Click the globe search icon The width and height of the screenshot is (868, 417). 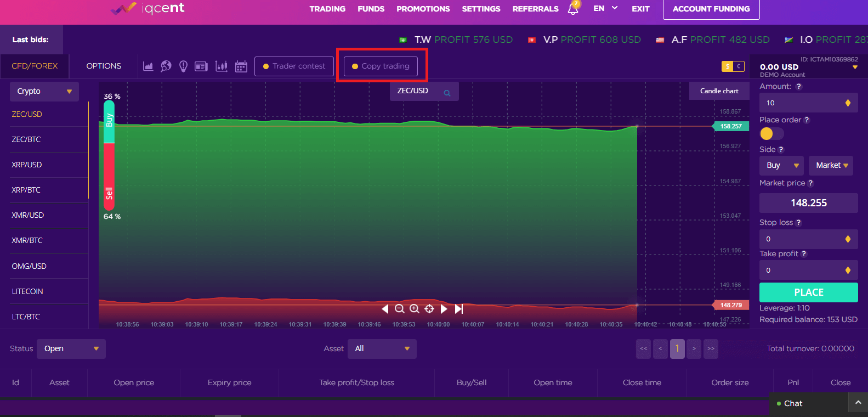click(166, 66)
